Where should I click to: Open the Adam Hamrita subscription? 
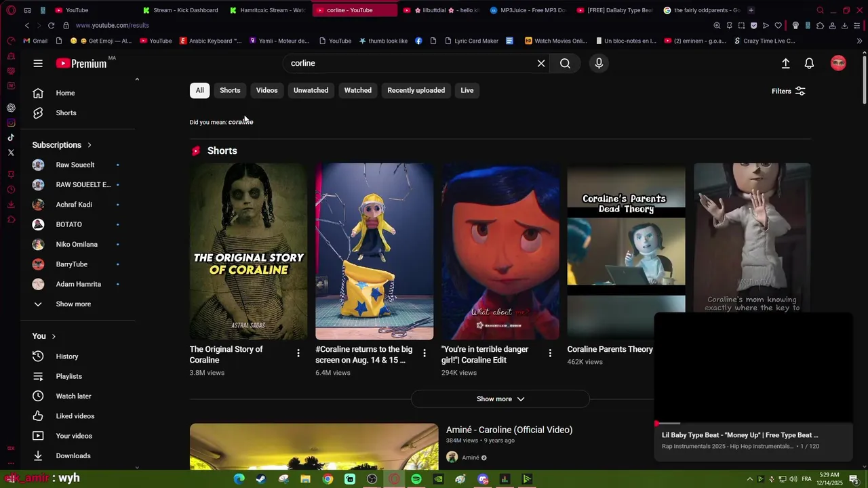[x=78, y=284]
